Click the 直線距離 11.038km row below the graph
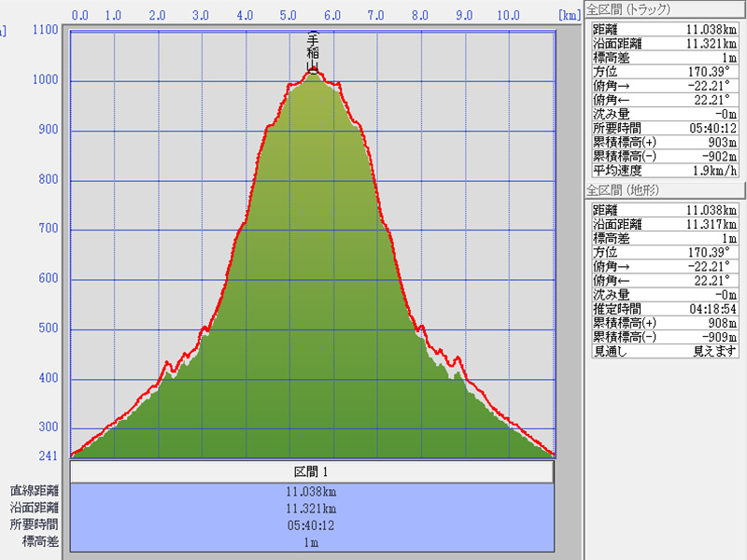The image size is (747, 560). click(312, 491)
